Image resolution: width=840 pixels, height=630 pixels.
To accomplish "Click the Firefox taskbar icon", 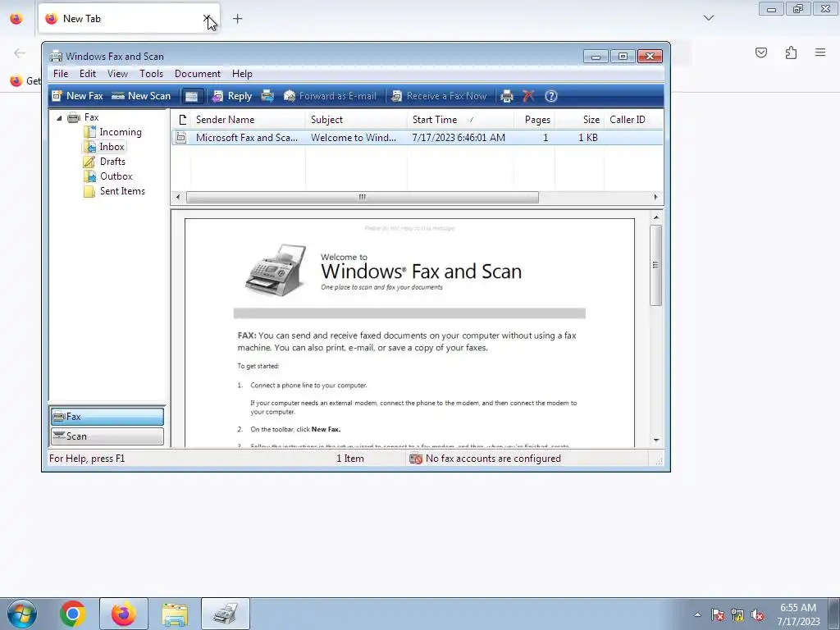I will pos(123,614).
